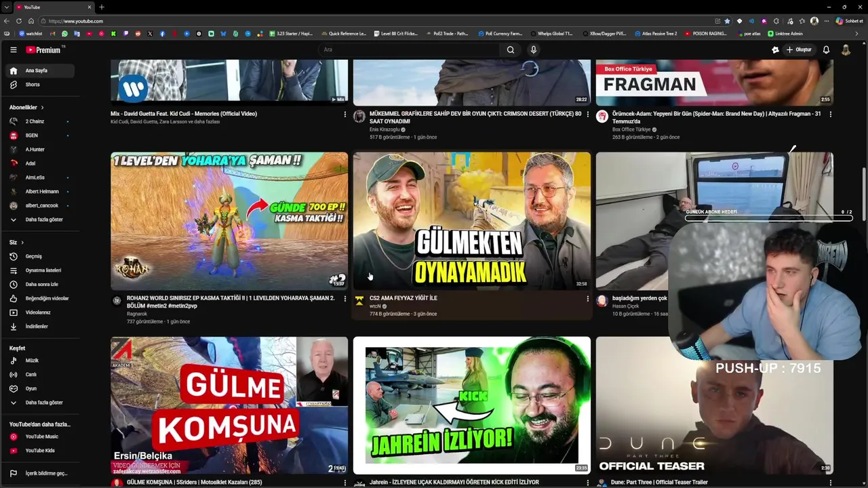Open options for David Guetta Memories mix

tap(345, 115)
